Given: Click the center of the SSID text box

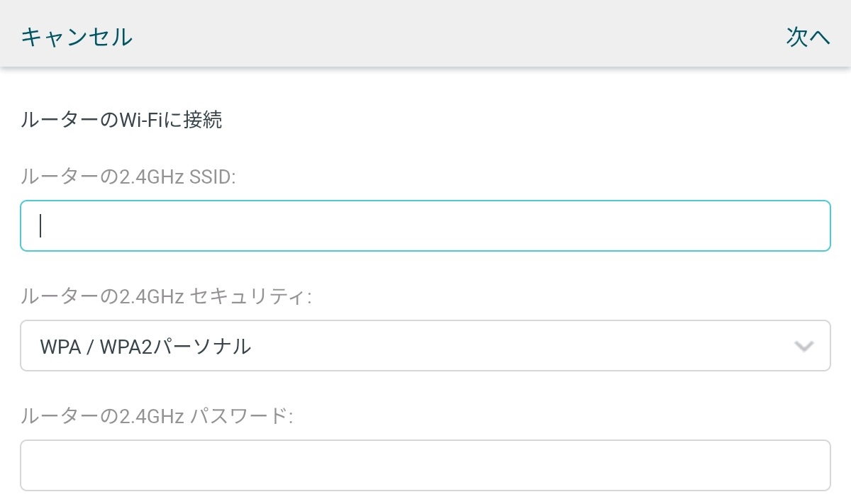Looking at the screenshot, I should [425, 225].
